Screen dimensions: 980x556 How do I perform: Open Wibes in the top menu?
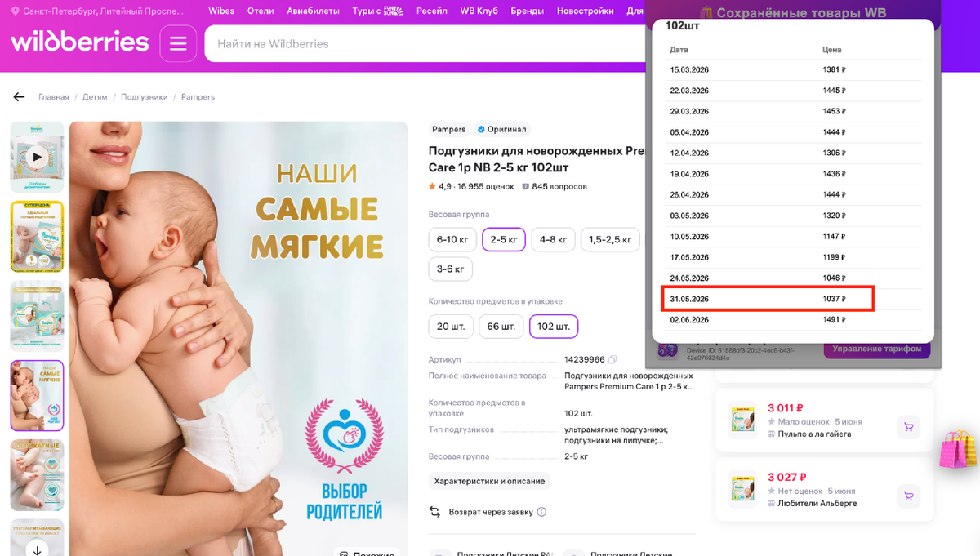[220, 11]
